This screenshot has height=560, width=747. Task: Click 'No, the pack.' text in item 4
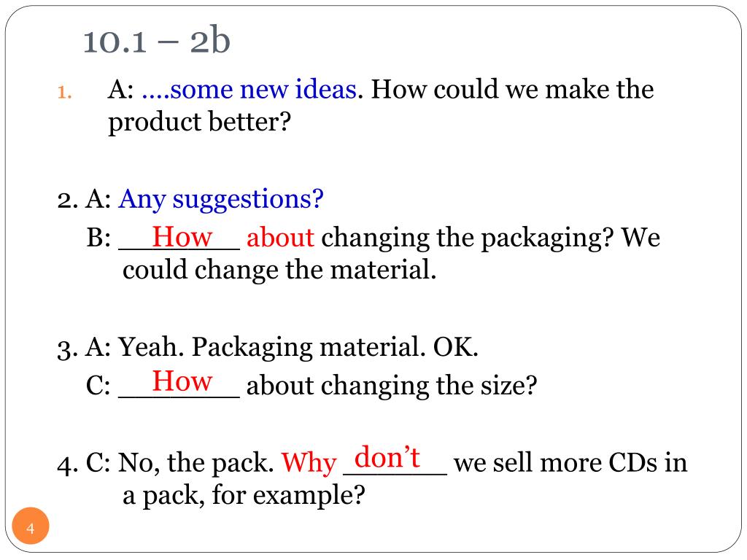click(x=196, y=463)
